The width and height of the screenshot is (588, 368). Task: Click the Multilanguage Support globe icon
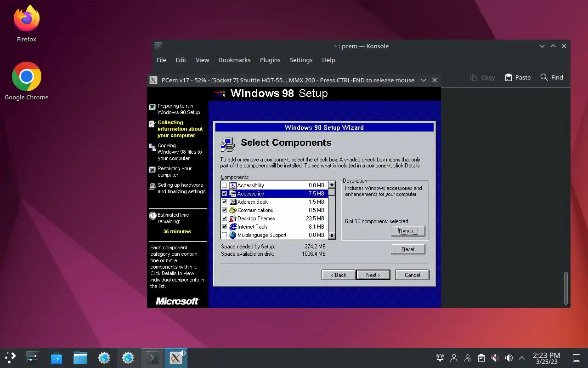tap(233, 235)
